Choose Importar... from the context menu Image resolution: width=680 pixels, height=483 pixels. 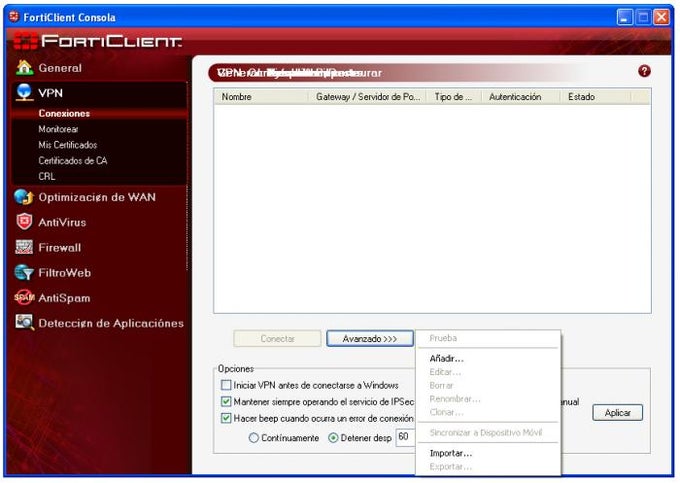[451, 453]
